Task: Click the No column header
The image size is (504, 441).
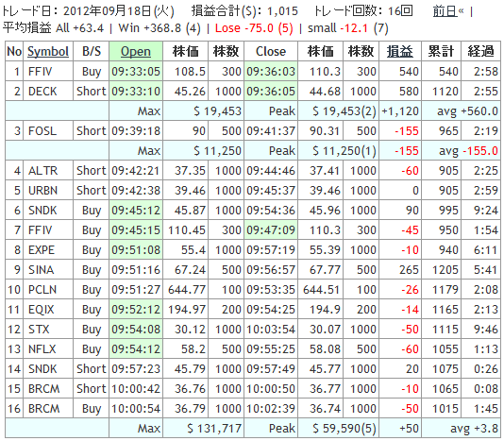Action: [14, 52]
